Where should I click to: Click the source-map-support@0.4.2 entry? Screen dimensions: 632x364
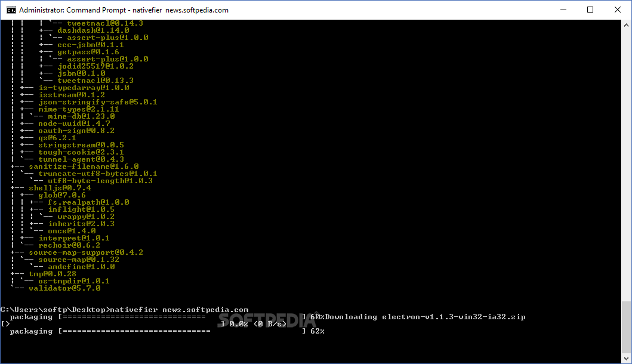point(86,253)
